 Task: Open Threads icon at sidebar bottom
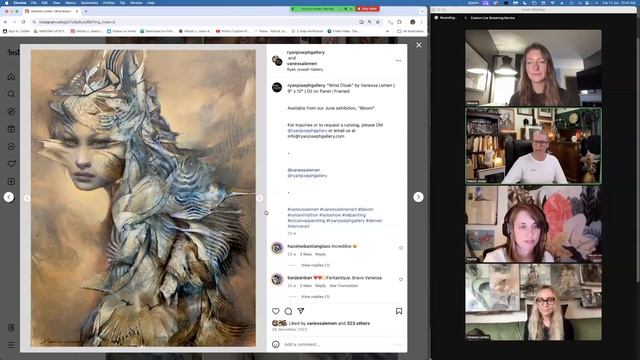click(11, 327)
